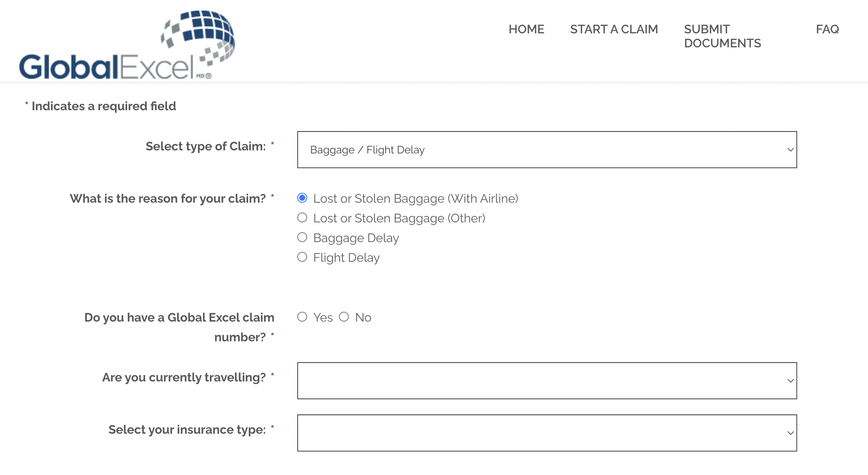The width and height of the screenshot is (868, 475).
Task: Choose Flight Delay as claim reason
Action: click(x=302, y=257)
